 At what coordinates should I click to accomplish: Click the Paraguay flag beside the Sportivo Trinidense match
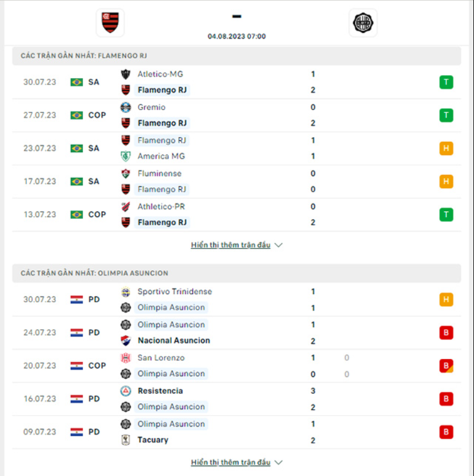point(76,299)
